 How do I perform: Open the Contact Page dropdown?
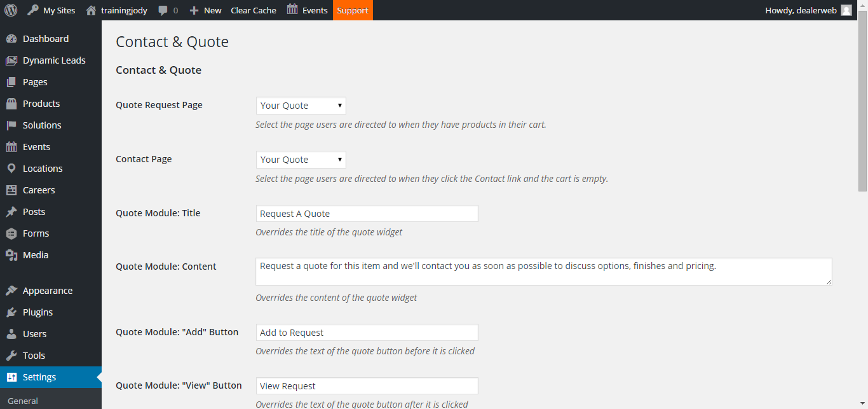[301, 160]
